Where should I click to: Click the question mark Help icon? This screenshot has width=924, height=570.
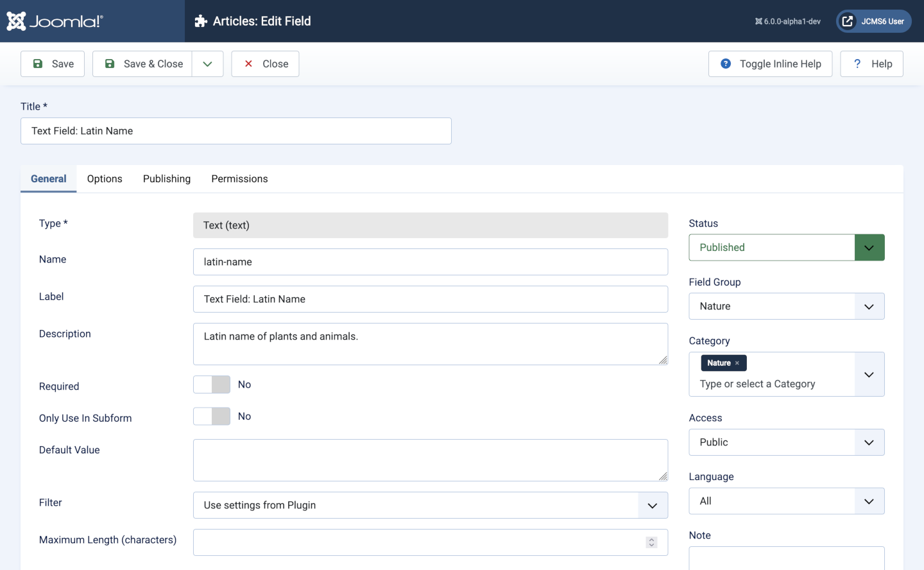click(857, 64)
